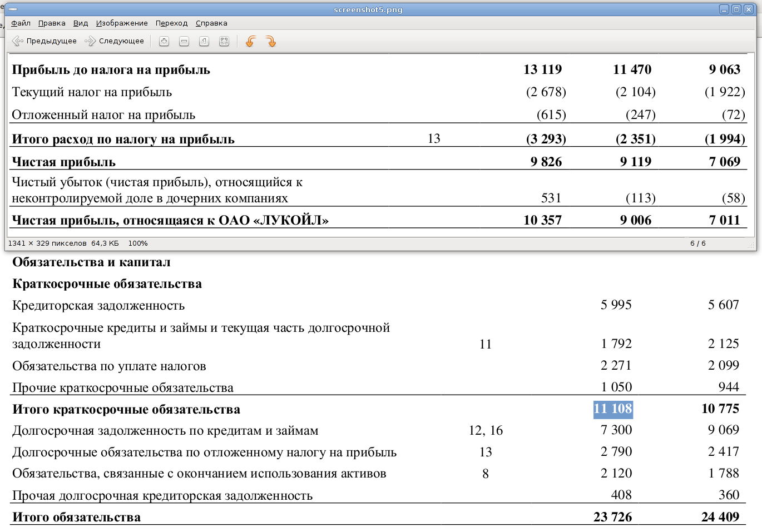
Task: Click 'Чистая прибыль' row label
Action: [x=63, y=162]
